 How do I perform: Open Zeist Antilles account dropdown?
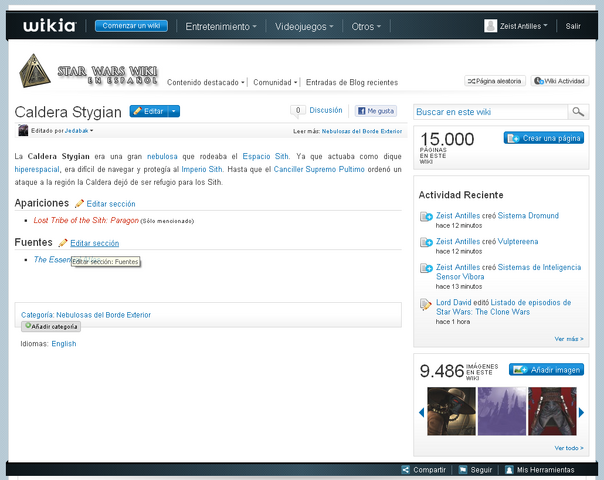[523, 26]
